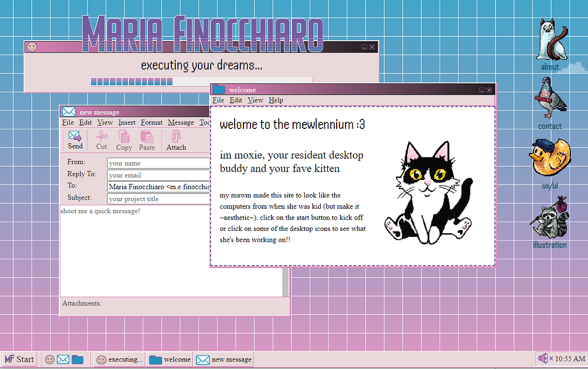Click the 'your name' From field
Screen dimensions: 588x369
(147, 163)
